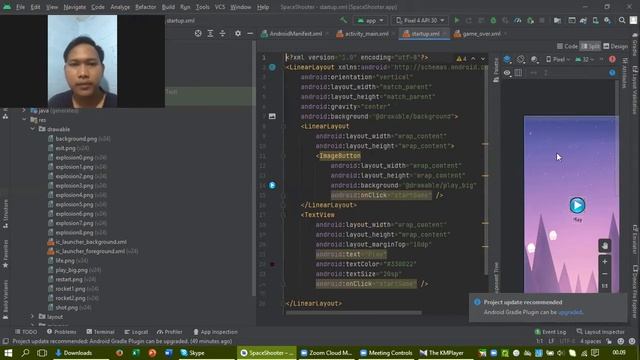The height and width of the screenshot is (360, 640).
Task: Go to next warning with down arrow
Action: click(x=482, y=59)
